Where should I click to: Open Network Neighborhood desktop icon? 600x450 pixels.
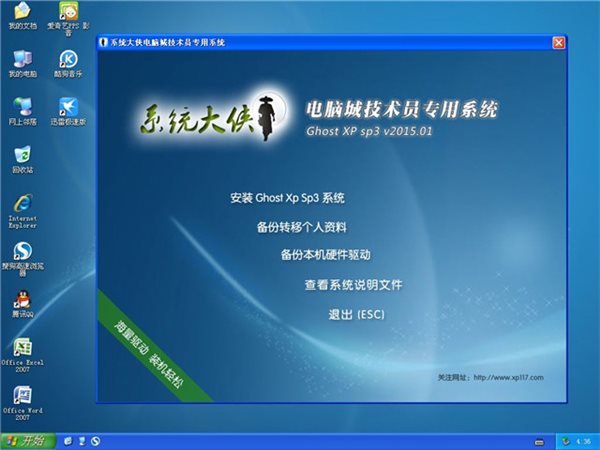23,111
